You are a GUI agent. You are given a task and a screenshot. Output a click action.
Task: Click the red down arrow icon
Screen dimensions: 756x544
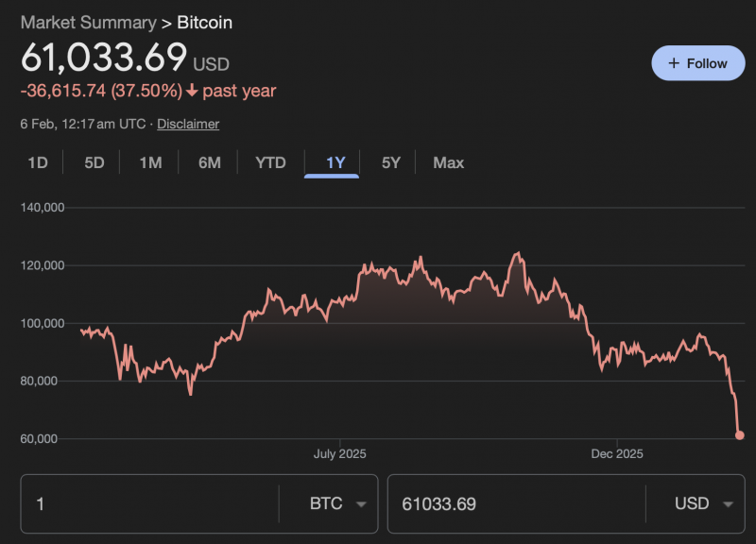192,92
